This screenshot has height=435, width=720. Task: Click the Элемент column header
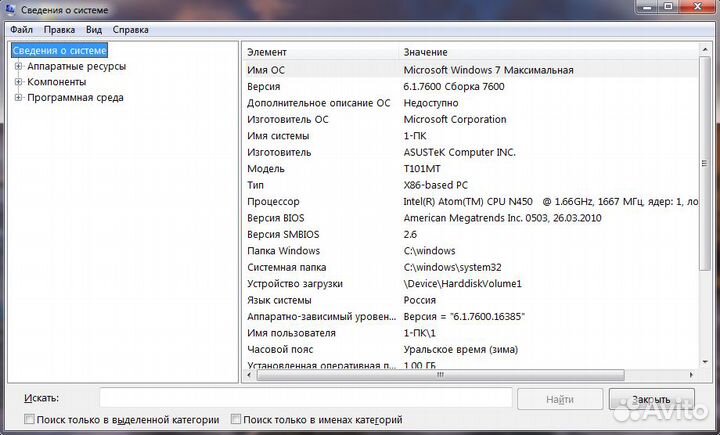tap(321, 52)
